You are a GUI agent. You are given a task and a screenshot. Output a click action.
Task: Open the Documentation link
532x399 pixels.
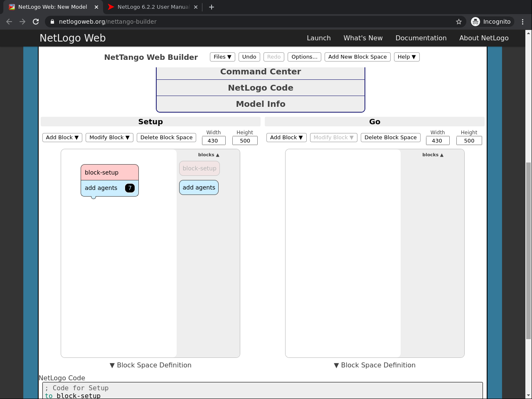tap(421, 38)
